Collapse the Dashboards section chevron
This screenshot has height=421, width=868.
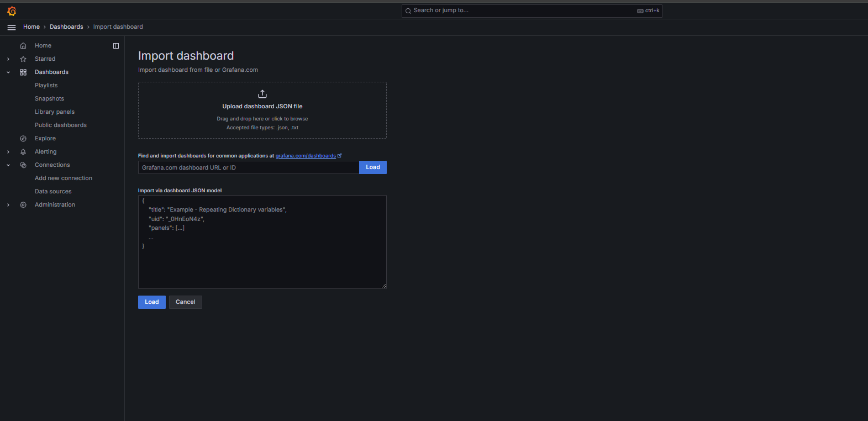click(8, 72)
